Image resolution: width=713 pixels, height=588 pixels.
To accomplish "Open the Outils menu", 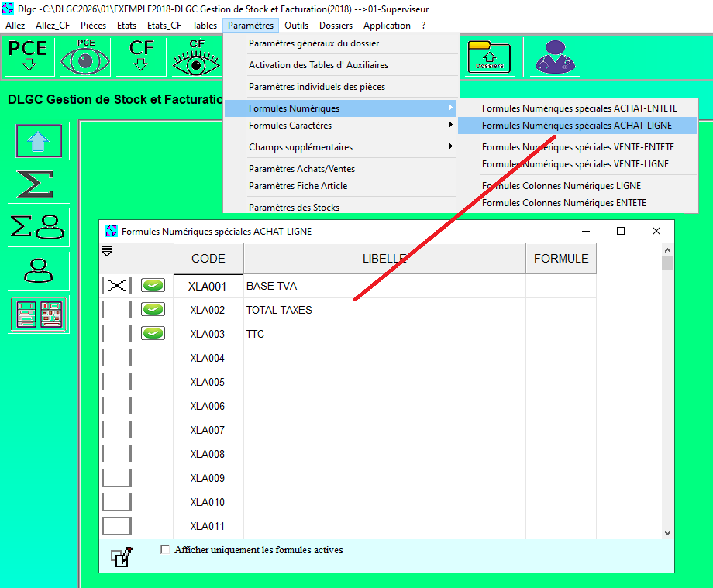I will click(x=296, y=26).
